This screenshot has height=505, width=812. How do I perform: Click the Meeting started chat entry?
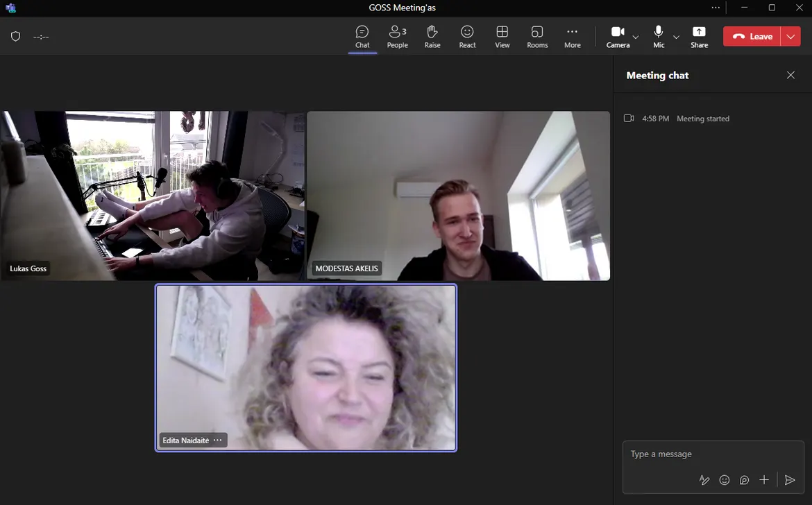[x=703, y=119]
